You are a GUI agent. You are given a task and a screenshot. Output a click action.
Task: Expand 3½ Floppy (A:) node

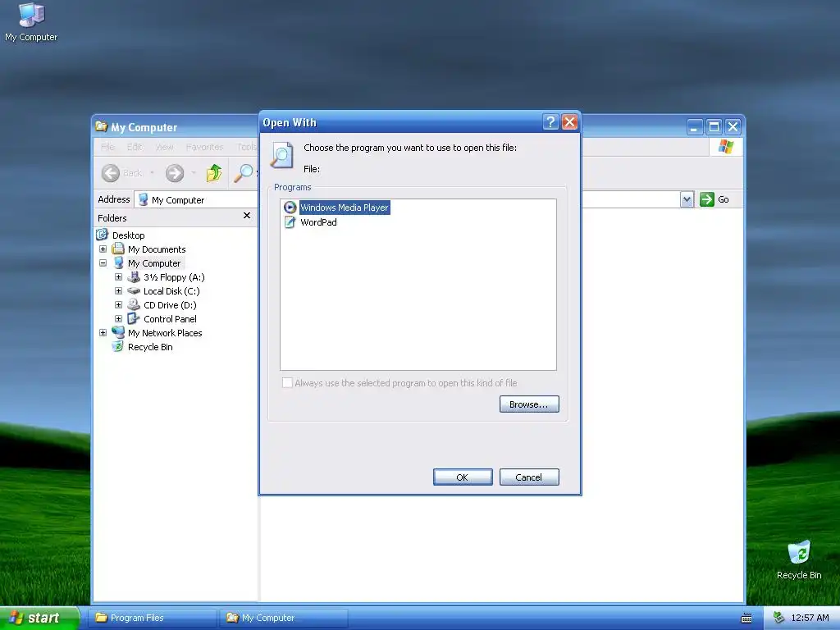click(x=118, y=277)
